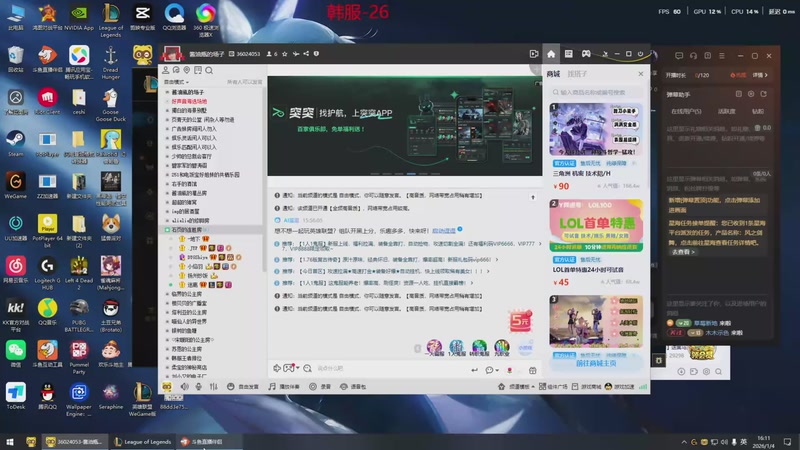800x450 pixels.
Task: Click the Windows Start button
Action: (10, 442)
